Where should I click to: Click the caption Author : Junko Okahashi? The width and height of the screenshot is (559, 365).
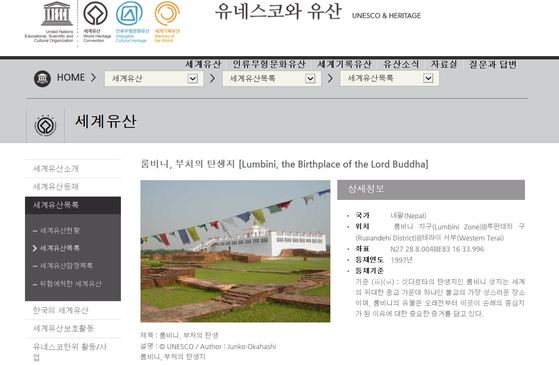pyautogui.click(x=238, y=346)
